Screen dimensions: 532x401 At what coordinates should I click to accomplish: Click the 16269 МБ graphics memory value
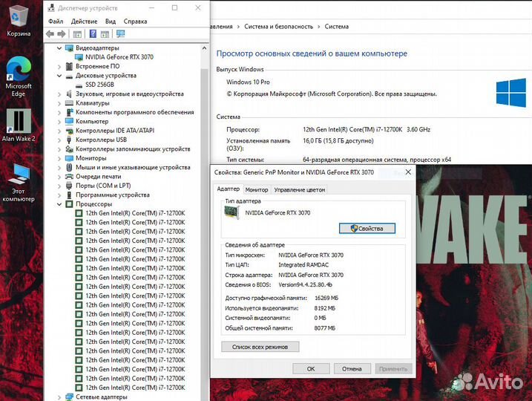coord(326,298)
